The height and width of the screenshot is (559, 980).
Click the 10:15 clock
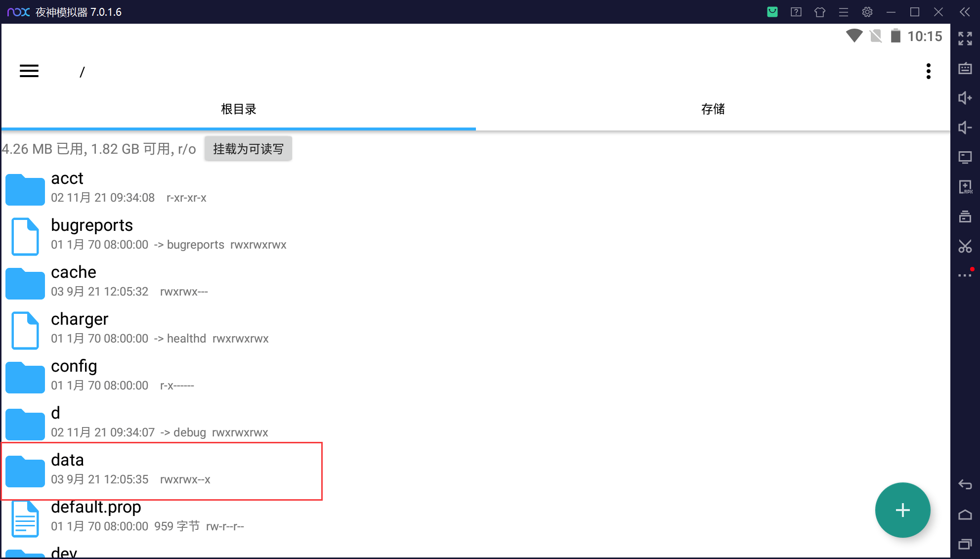point(925,37)
